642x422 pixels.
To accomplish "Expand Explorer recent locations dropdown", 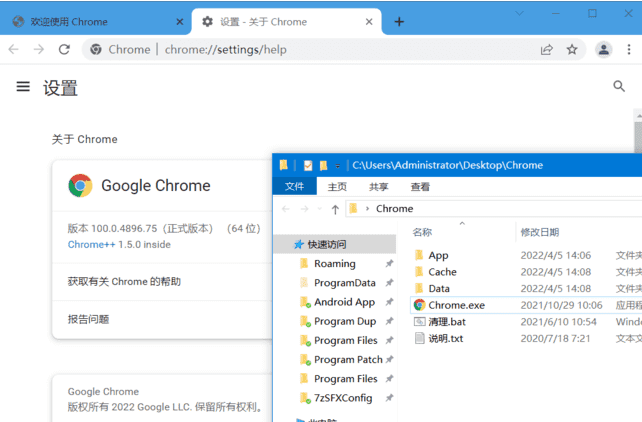I will tap(320, 209).
